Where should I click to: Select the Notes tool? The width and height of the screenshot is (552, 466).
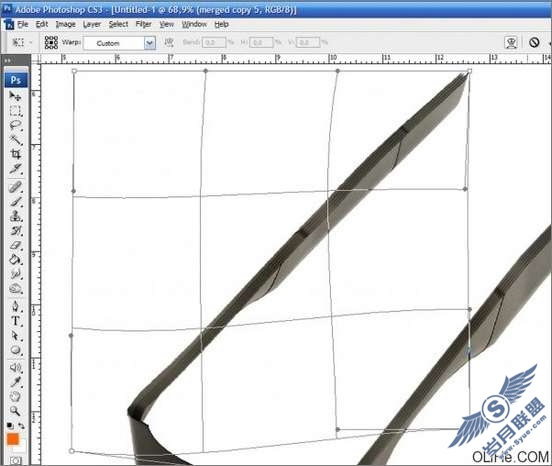click(x=15, y=368)
